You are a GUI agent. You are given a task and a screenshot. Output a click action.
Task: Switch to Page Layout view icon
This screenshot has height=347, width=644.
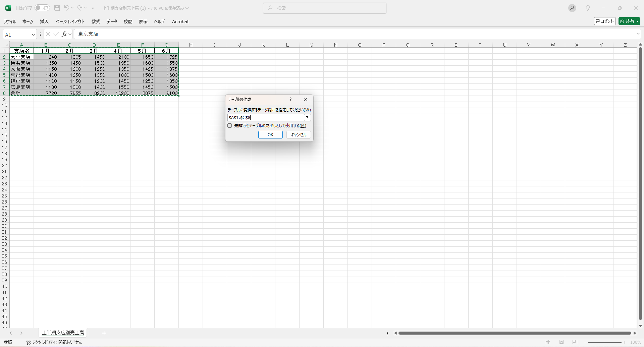pos(561,342)
